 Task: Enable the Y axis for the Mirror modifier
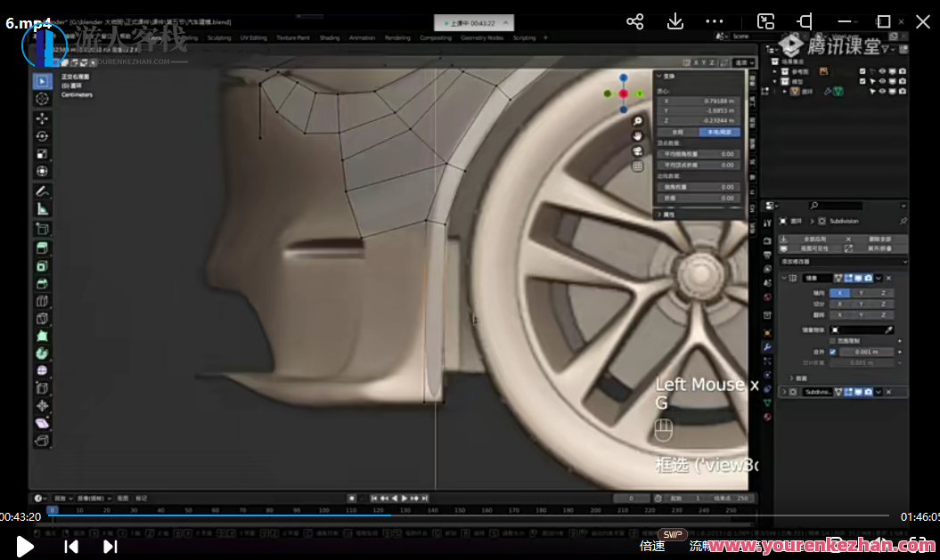(861, 293)
